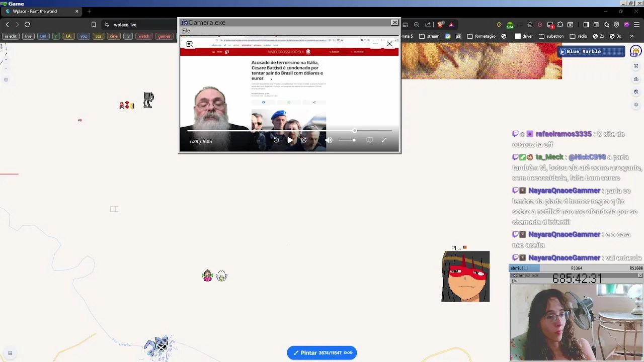Open the 'stream' bookmarks folder
644x362 pixels.
[x=430, y=36]
